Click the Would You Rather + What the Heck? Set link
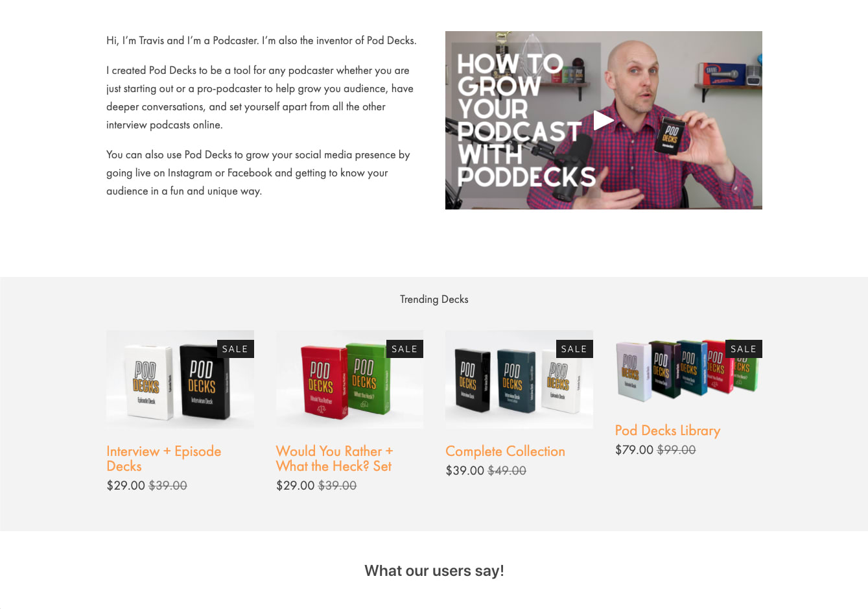The height and width of the screenshot is (609, 868). click(x=334, y=459)
